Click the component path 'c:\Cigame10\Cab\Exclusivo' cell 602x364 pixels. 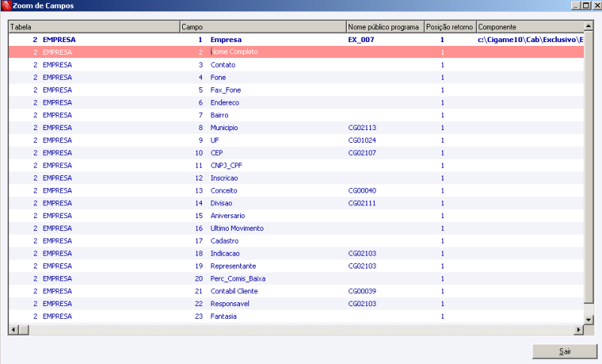coord(531,40)
